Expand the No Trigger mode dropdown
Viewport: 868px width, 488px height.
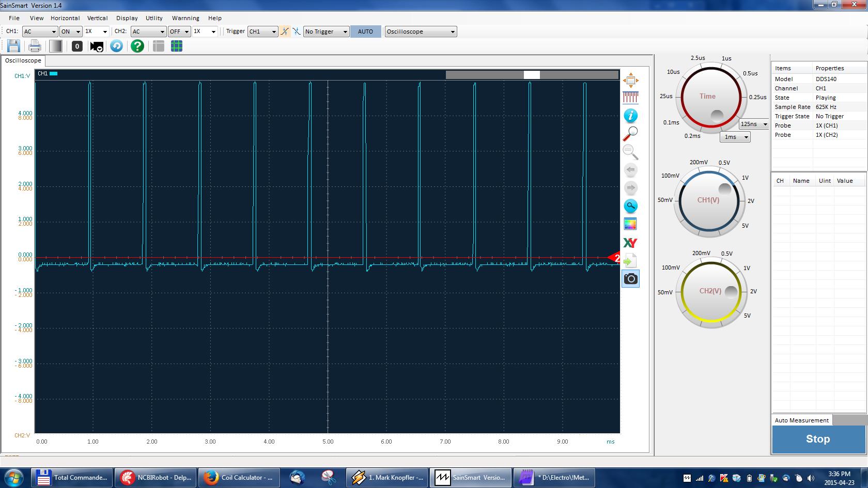pyautogui.click(x=326, y=32)
